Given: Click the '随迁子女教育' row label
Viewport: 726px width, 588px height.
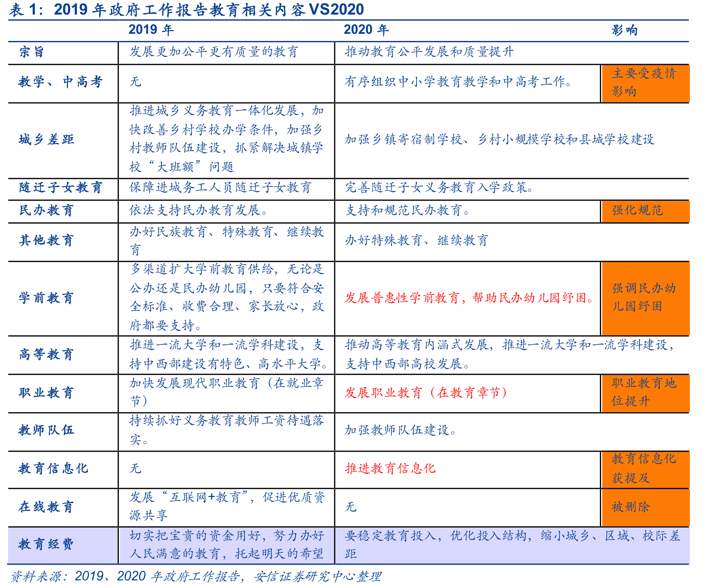Looking at the screenshot, I should [61, 187].
